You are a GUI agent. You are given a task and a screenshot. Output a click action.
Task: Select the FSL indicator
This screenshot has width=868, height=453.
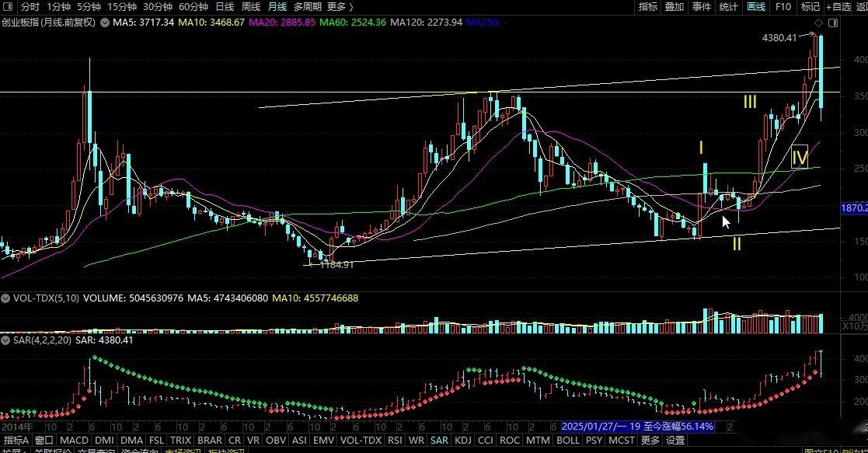click(x=157, y=441)
